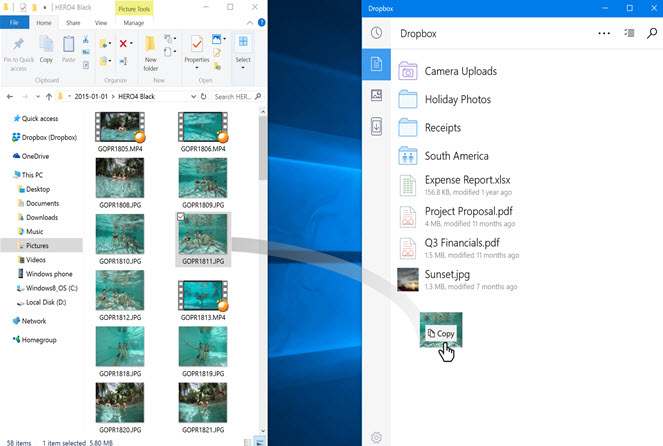This screenshot has height=446, width=663.
Task: Uncheck the checkbox on GOPR1811.JPG
Action: point(181,217)
